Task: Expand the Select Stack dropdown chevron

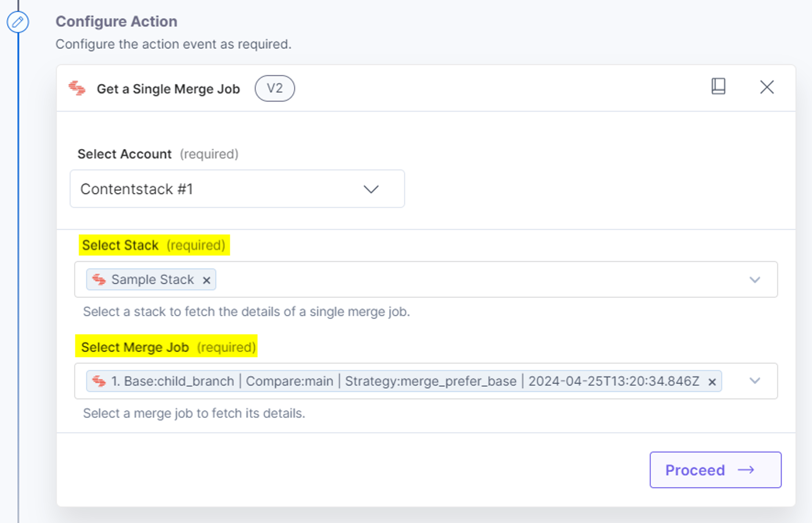Action: 755,279
